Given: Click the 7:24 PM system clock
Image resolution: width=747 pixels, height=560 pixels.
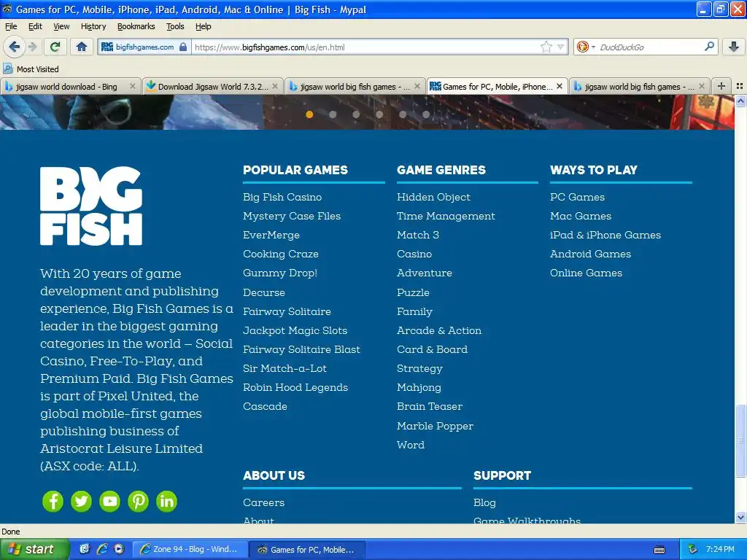Looking at the screenshot, I should tap(720, 549).
